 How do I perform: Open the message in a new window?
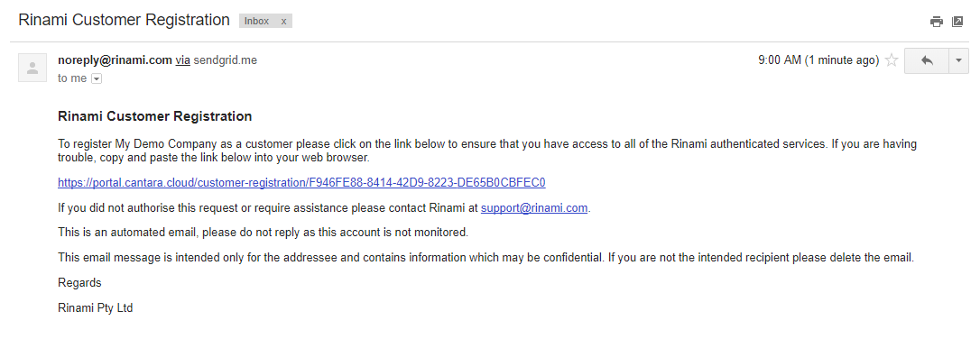[957, 22]
